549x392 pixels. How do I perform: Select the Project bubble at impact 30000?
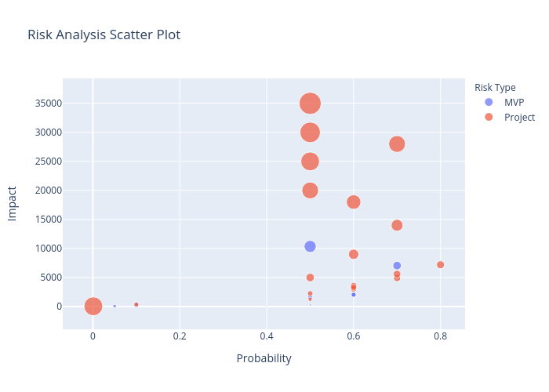[310, 132]
